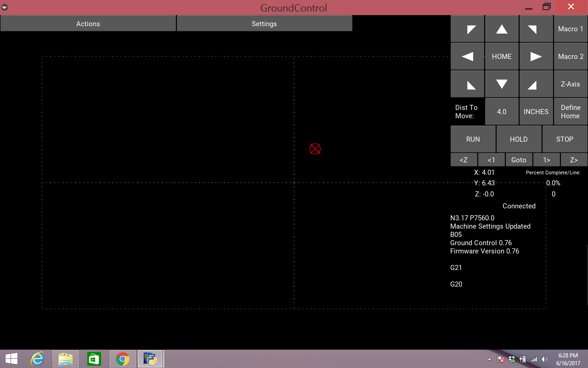The height and width of the screenshot is (368, 588).
Task: Switch to the Actions tab
Action: pyautogui.click(x=88, y=23)
